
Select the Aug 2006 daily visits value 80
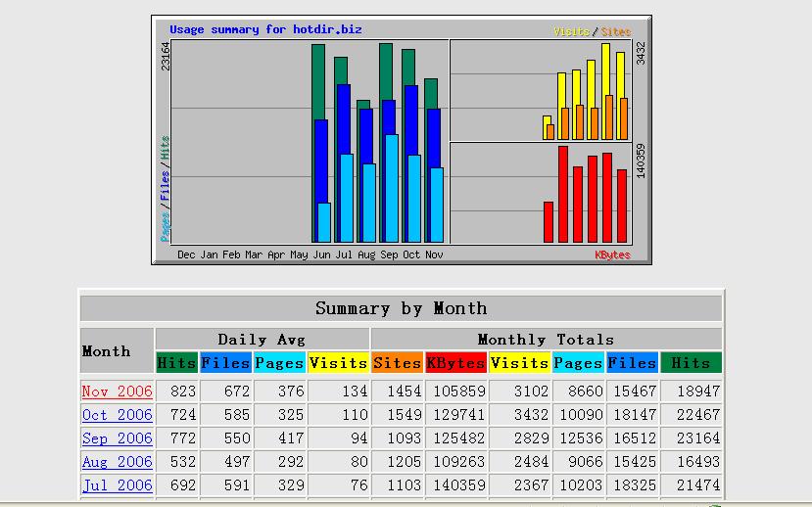358,461
